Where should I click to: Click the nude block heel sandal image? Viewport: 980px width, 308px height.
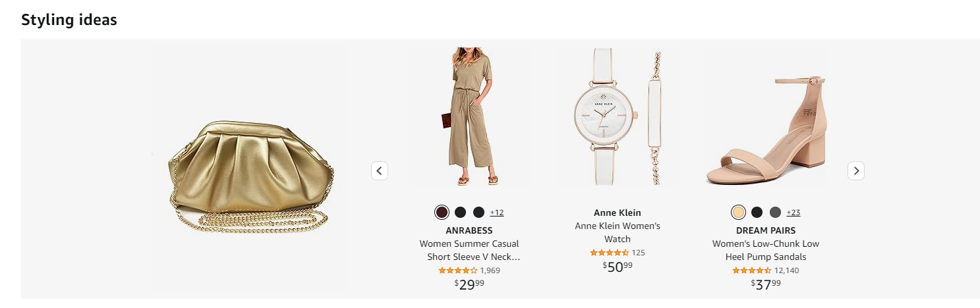(x=766, y=130)
